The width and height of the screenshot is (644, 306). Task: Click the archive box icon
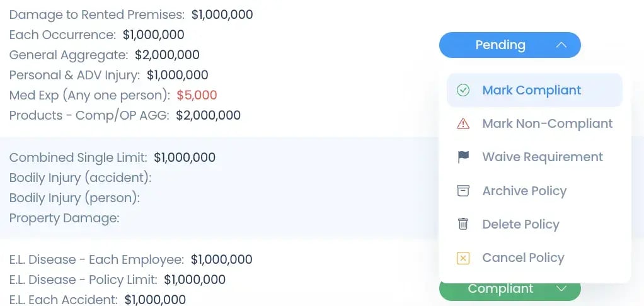(463, 191)
